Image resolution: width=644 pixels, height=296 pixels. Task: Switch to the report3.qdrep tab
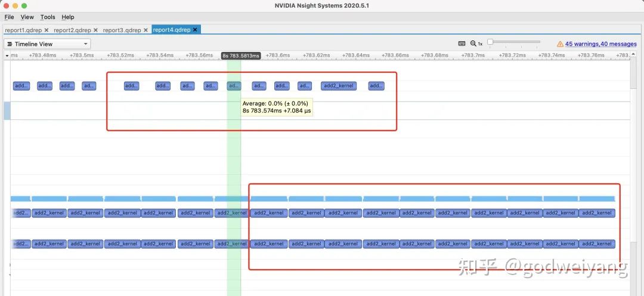tap(122, 30)
